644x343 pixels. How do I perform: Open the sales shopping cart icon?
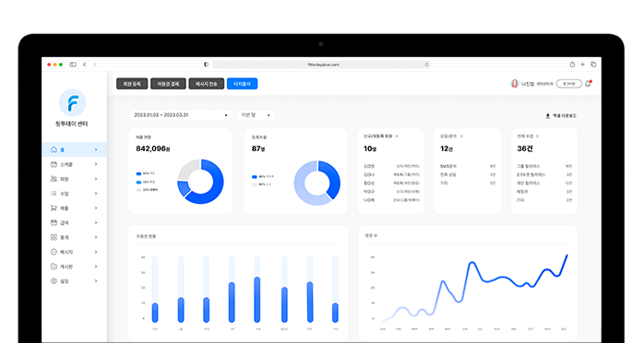pos(54,208)
